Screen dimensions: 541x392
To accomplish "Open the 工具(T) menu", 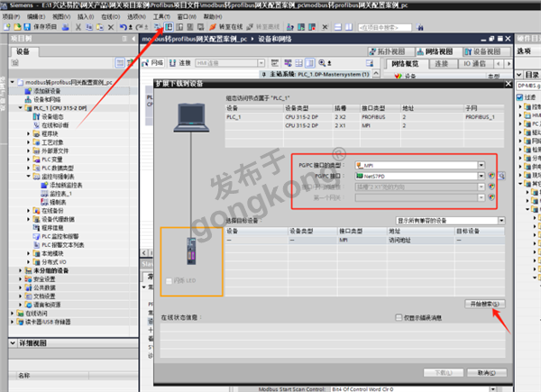I will [x=161, y=16].
